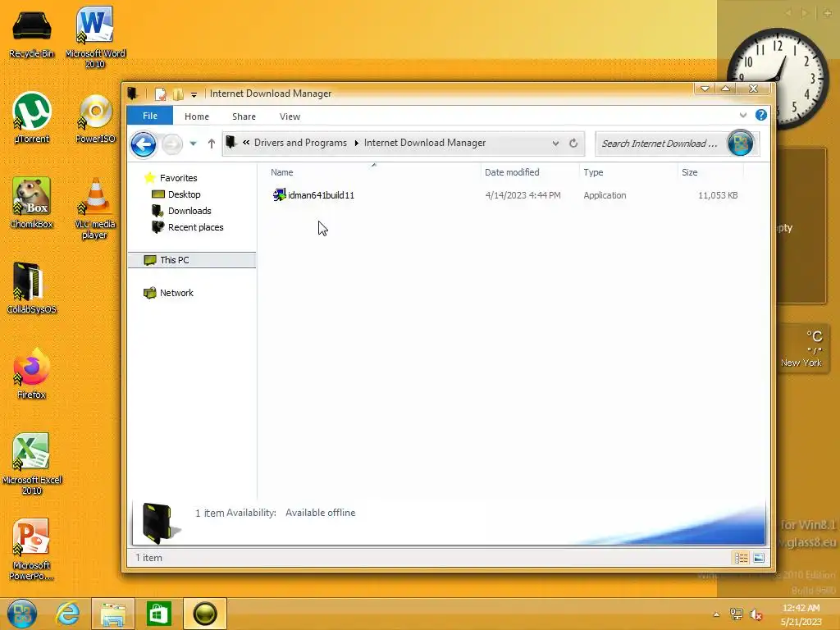Open Downloads in the navigation pane
This screenshot has height=630, width=840.
pyautogui.click(x=189, y=211)
